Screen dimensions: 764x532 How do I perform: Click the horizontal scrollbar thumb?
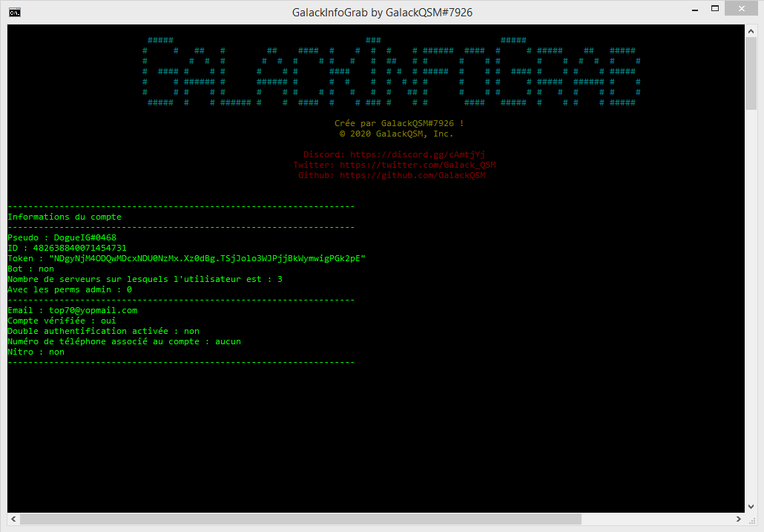[300, 519]
